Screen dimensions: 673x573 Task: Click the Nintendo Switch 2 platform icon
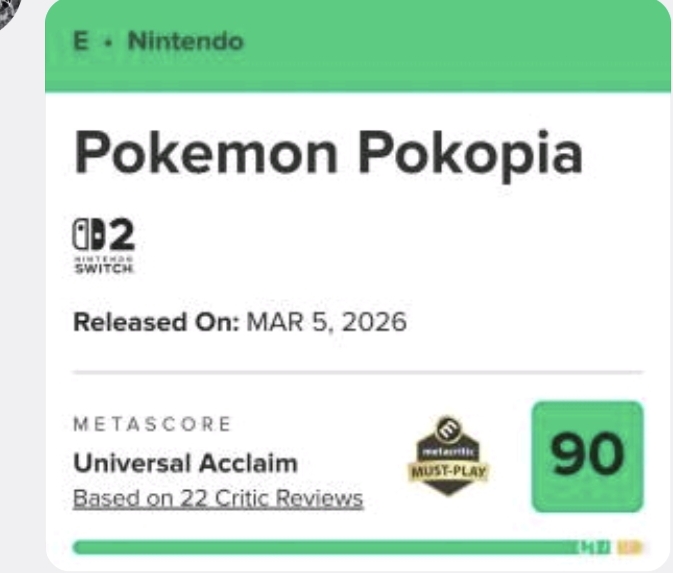(x=105, y=244)
